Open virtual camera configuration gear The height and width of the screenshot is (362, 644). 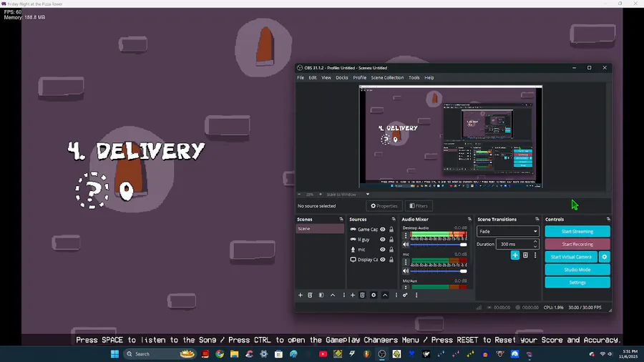click(x=604, y=257)
